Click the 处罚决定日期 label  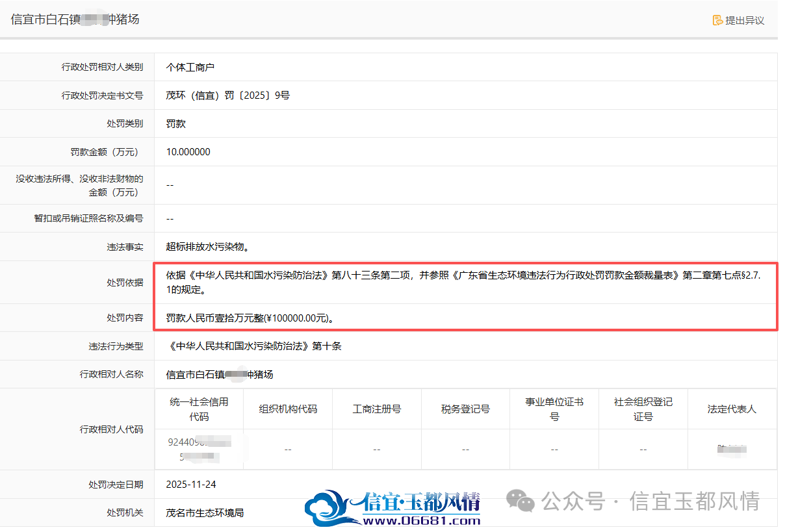(116, 485)
